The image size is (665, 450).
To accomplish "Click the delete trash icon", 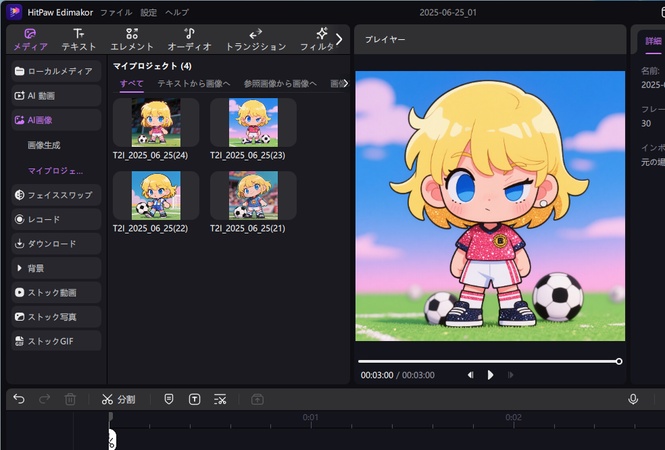I will coord(70,399).
